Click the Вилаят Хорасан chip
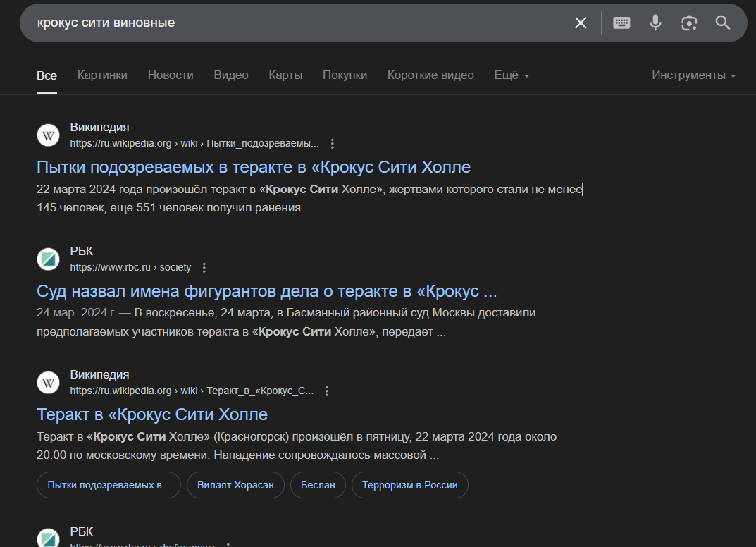Image resolution: width=756 pixels, height=547 pixels. [235, 485]
